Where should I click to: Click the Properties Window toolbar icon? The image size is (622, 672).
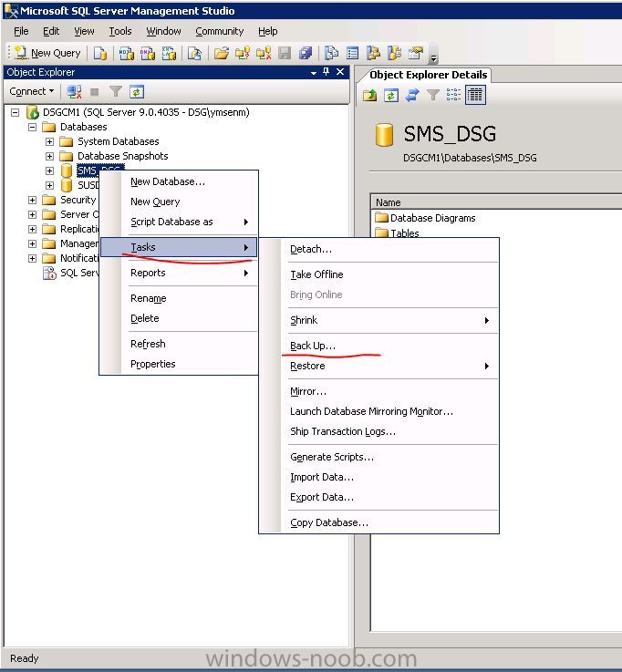tap(415, 53)
